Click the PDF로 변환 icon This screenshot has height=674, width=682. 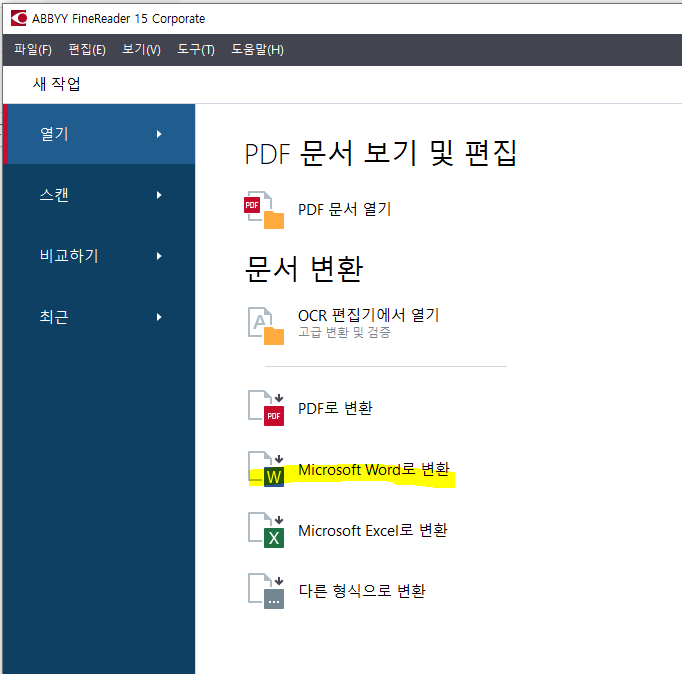[x=266, y=408]
